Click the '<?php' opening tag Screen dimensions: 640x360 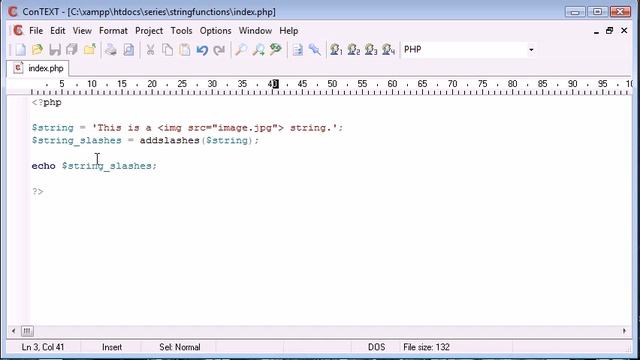pyautogui.click(x=47, y=102)
